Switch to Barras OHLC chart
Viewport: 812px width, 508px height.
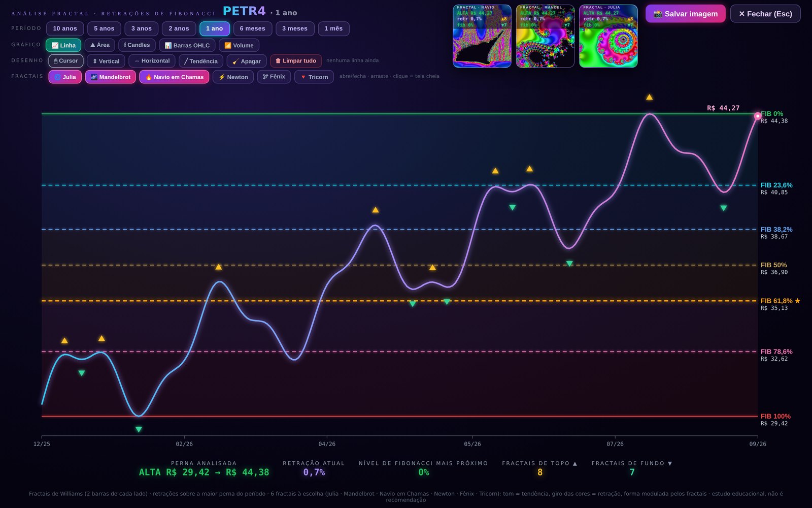187,45
